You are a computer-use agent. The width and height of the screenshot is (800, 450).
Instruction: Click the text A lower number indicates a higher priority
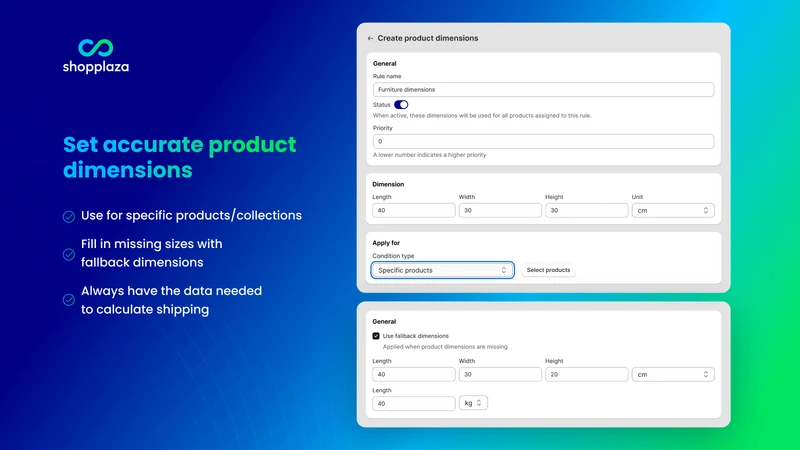[430, 155]
